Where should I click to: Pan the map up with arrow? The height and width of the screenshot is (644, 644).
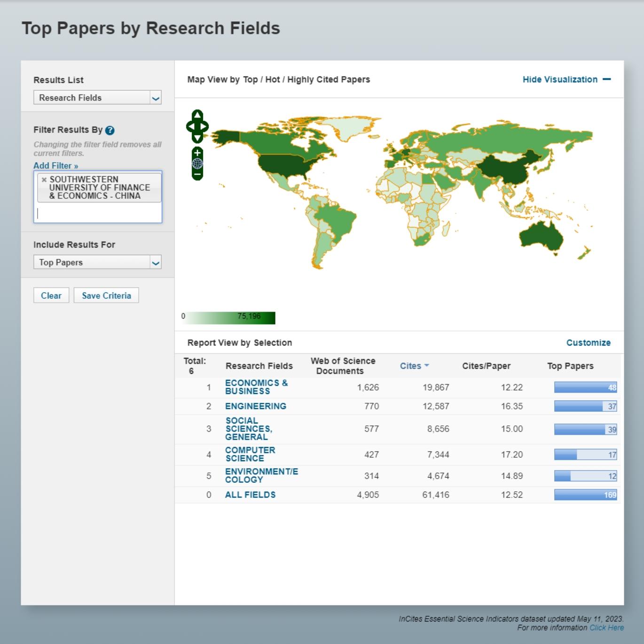coord(197,115)
